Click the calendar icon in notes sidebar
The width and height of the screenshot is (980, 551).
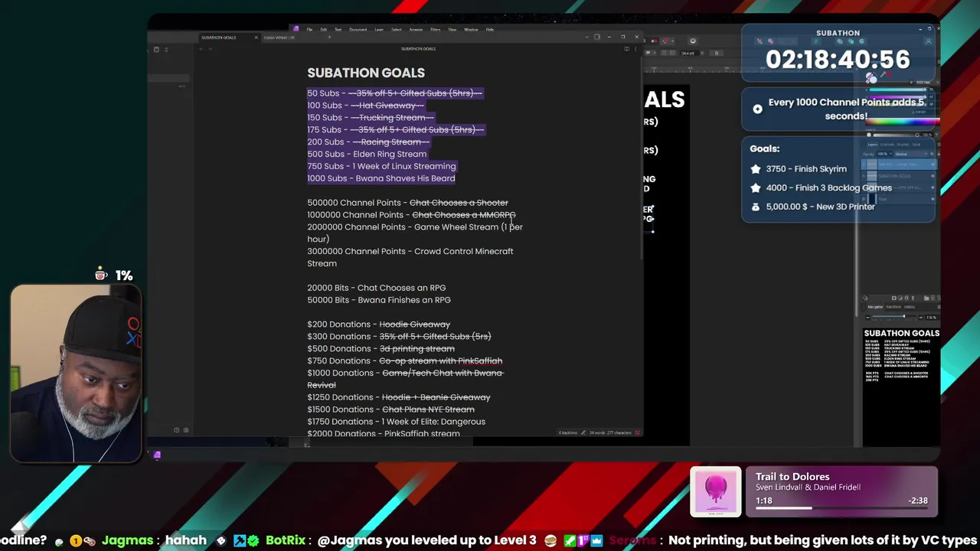coord(156,50)
